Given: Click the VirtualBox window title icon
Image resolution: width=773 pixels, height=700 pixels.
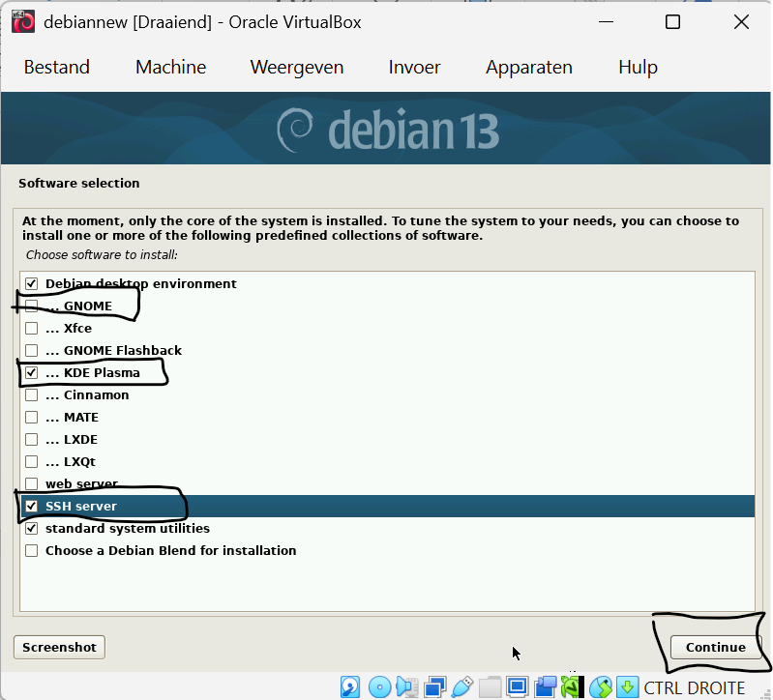Looking at the screenshot, I should pyautogui.click(x=23, y=22).
